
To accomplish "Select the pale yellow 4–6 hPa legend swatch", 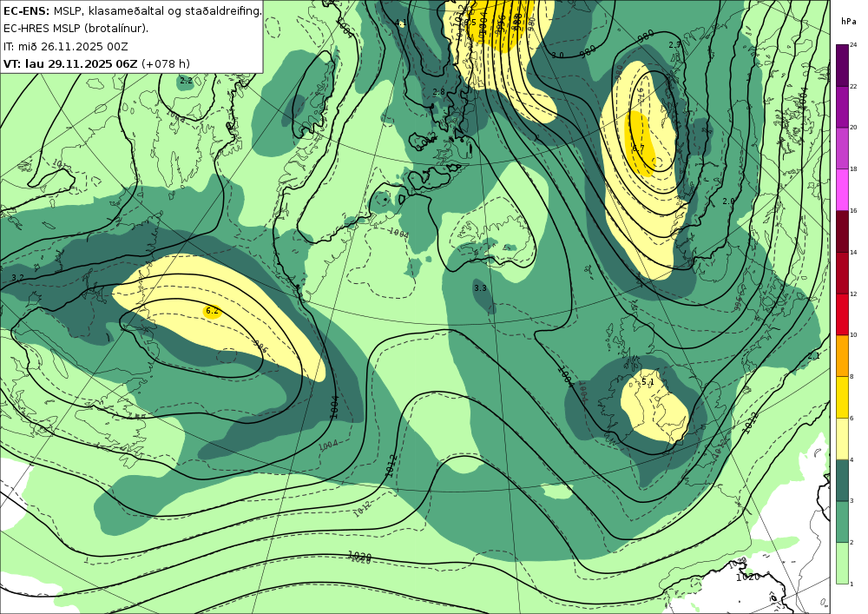I will pos(842,438).
